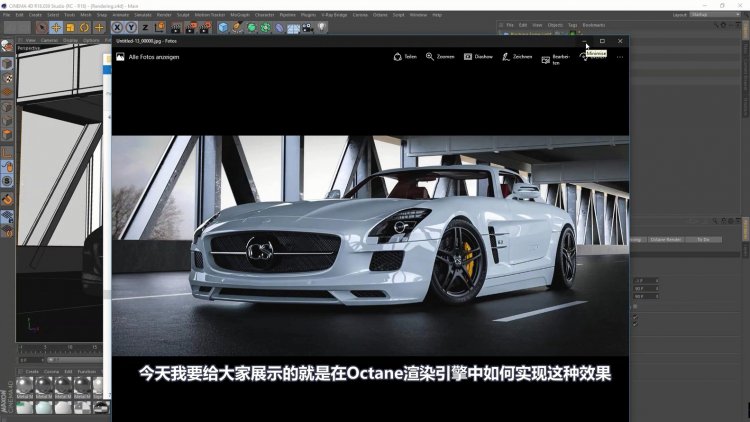750x422 pixels.
Task: Click the Zeichnen draw button
Action: point(517,56)
